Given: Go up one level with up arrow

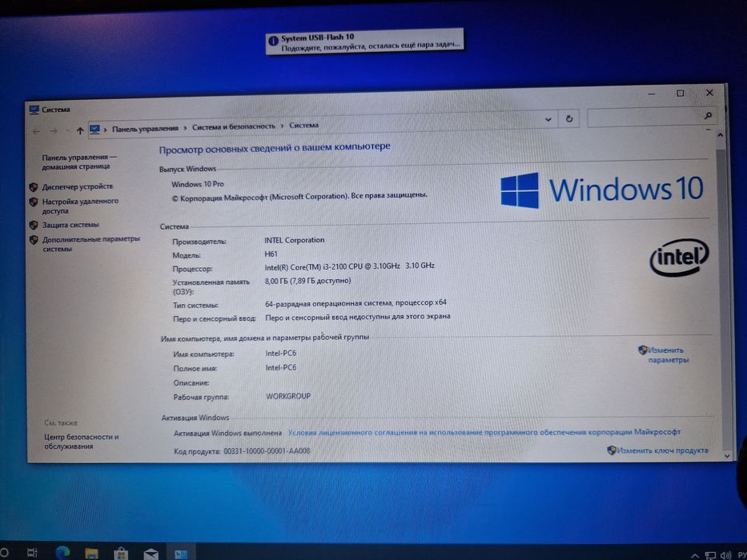Looking at the screenshot, I should click(x=79, y=130).
